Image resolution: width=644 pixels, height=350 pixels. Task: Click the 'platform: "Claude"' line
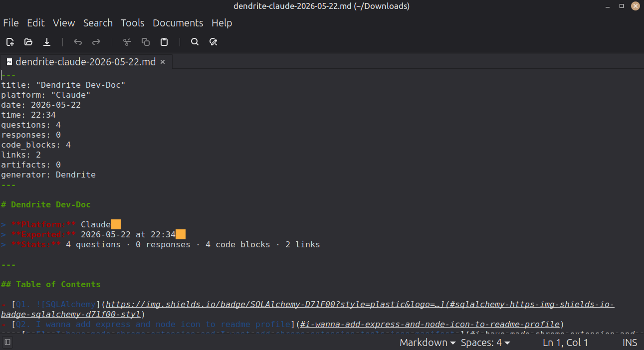(x=46, y=95)
